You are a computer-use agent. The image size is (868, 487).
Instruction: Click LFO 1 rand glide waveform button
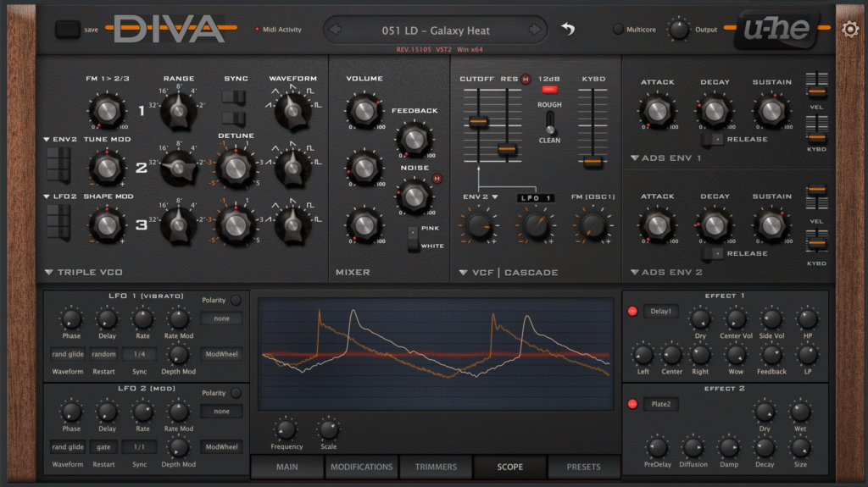click(68, 354)
